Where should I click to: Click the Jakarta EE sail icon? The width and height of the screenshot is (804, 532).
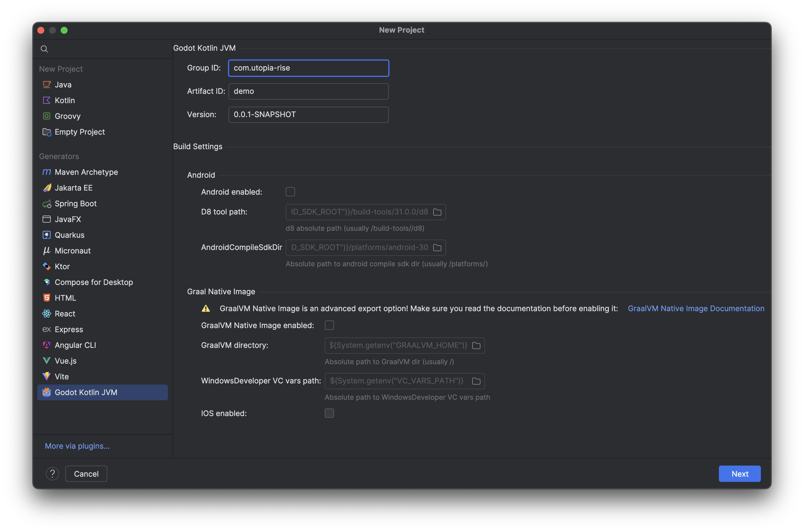tap(46, 188)
